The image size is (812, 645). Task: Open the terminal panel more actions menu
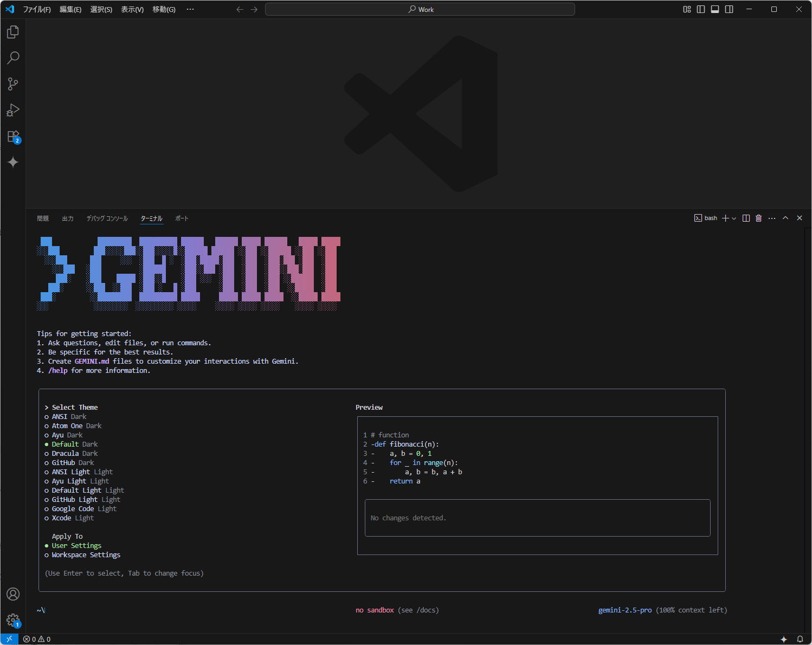pyautogui.click(x=772, y=218)
